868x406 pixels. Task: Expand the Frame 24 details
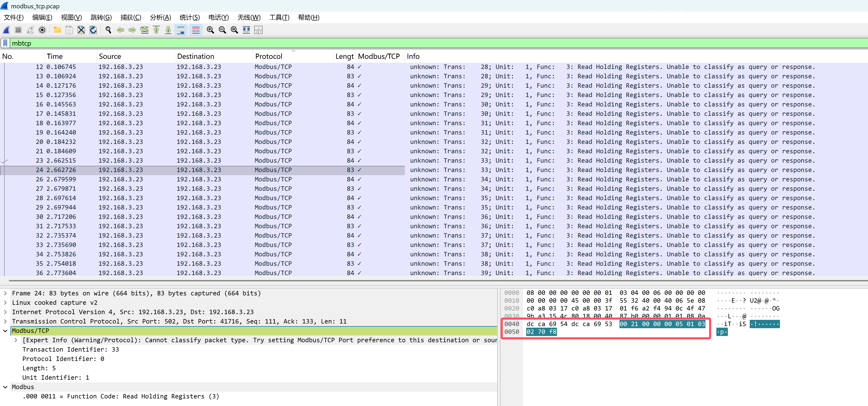point(5,293)
